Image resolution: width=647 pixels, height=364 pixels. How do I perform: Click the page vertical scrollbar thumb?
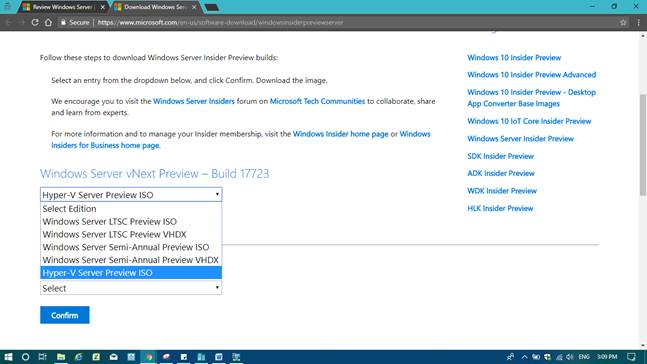(x=643, y=144)
